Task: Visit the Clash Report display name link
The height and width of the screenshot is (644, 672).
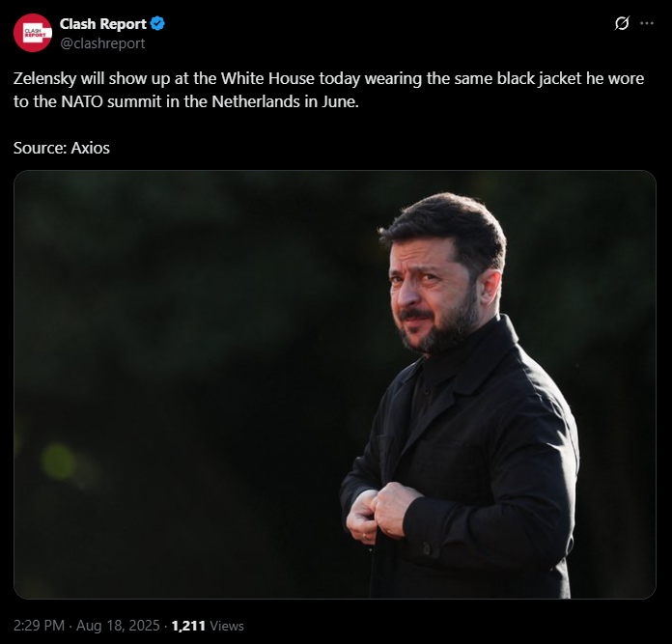Action: click(x=103, y=24)
